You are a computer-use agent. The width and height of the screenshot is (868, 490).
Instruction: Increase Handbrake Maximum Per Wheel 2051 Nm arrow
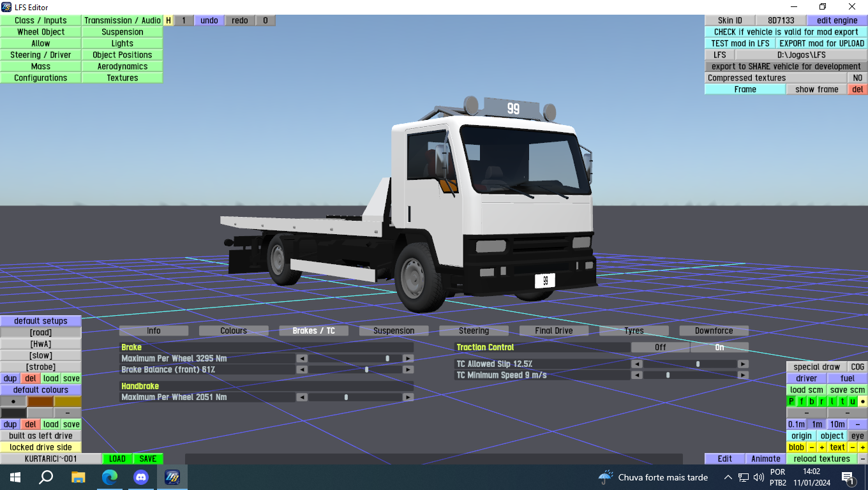[x=408, y=397]
